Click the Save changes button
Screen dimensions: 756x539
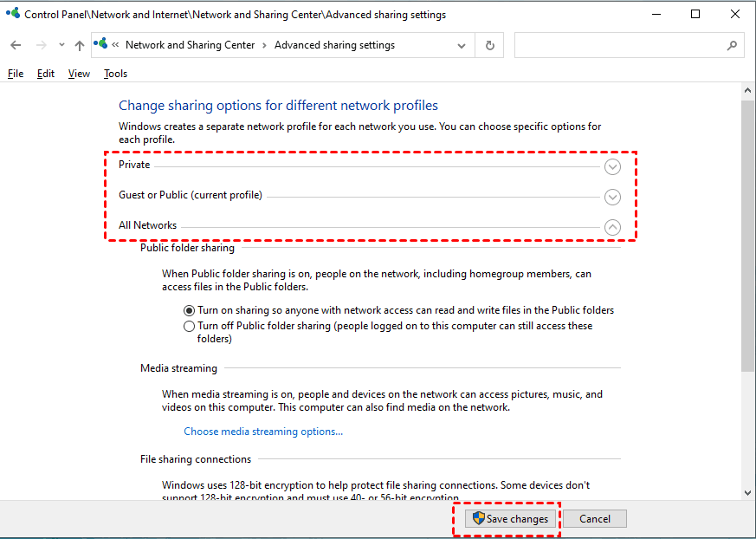coord(509,519)
